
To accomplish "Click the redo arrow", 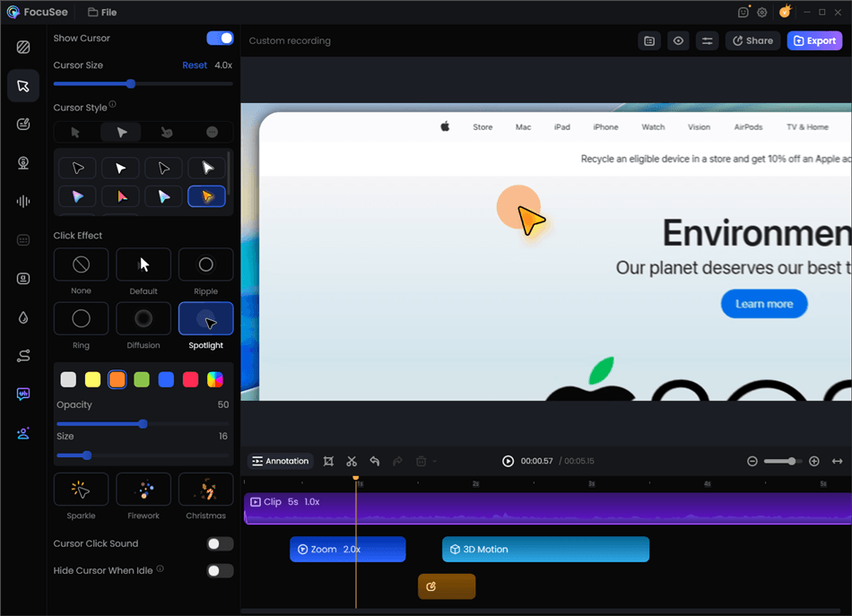I will coord(397,461).
